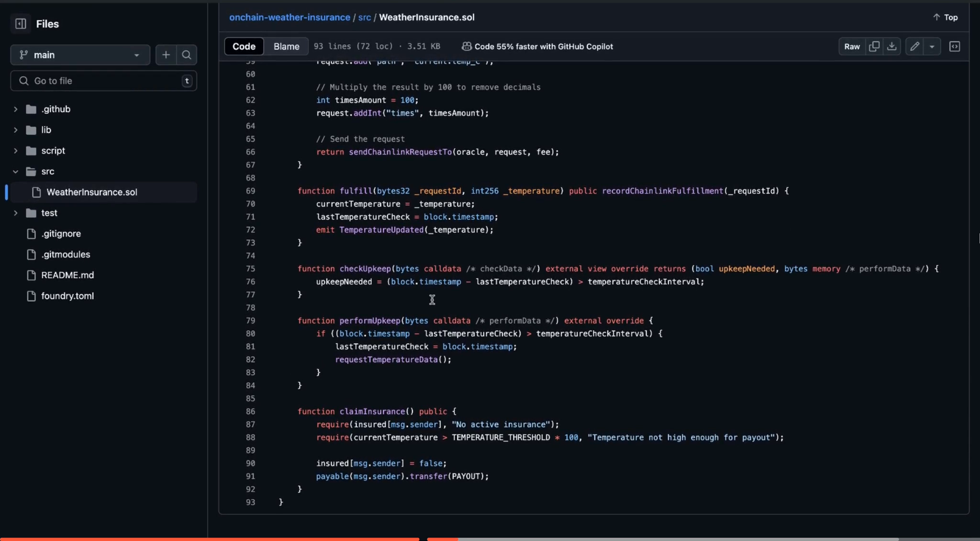This screenshot has height=541, width=980.
Task: Click the fulfill function name
Action: pyautogui.click(x=356, y=191)
